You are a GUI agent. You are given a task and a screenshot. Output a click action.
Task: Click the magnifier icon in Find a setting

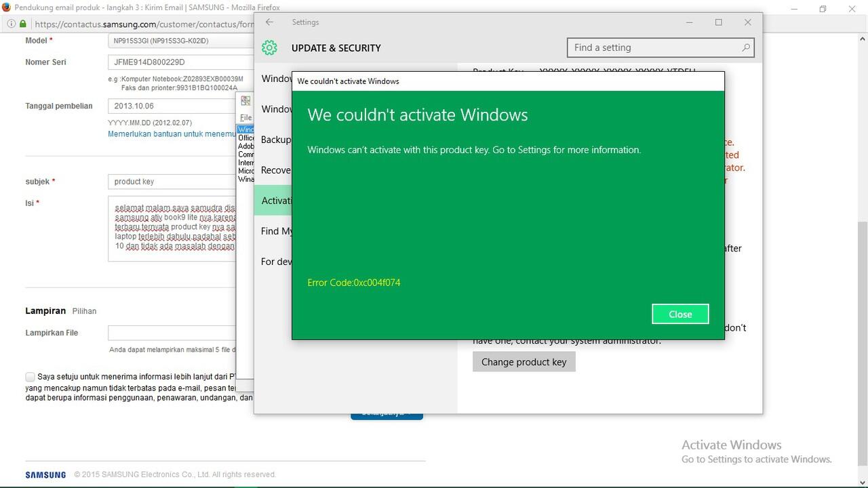pyautogui.click(x=745, y=47)
